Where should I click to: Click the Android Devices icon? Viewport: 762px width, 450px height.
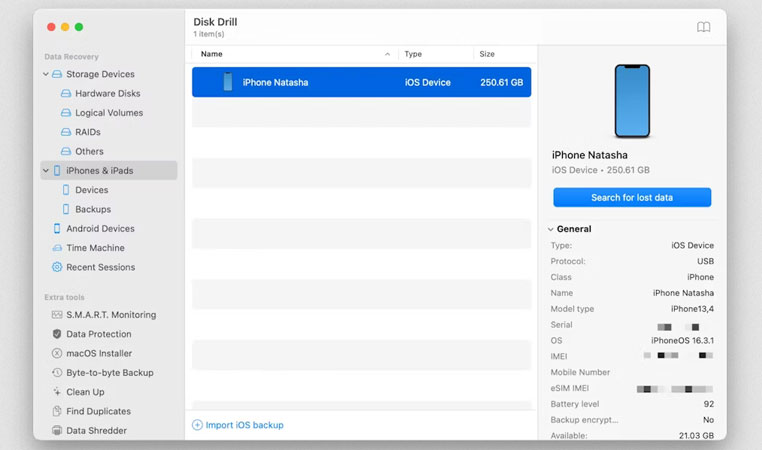[x=57, y=228]
